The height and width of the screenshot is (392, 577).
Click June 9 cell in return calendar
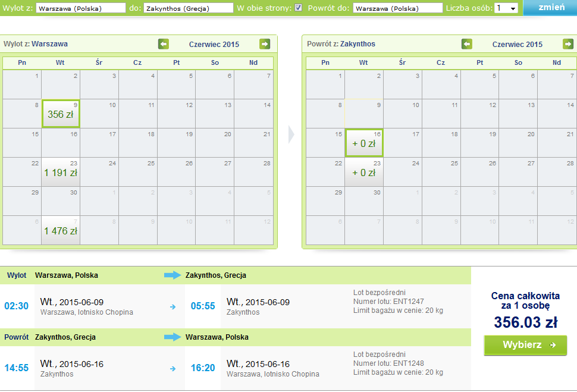364,114
